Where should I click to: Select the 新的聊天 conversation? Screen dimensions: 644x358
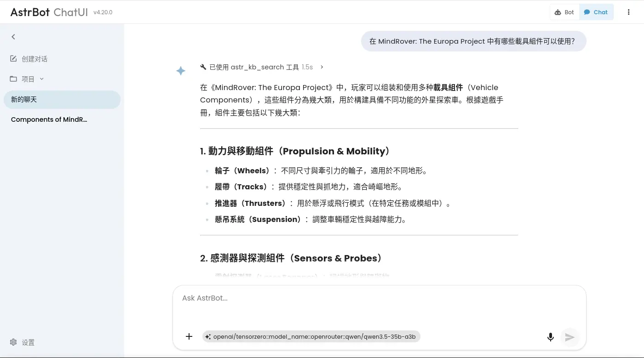62,100
